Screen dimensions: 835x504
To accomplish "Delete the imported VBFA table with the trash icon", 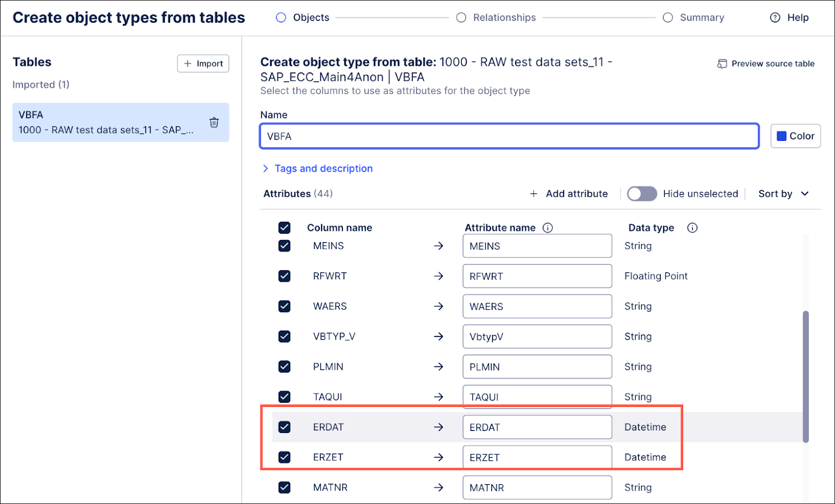I will click(x=214, y=123).
